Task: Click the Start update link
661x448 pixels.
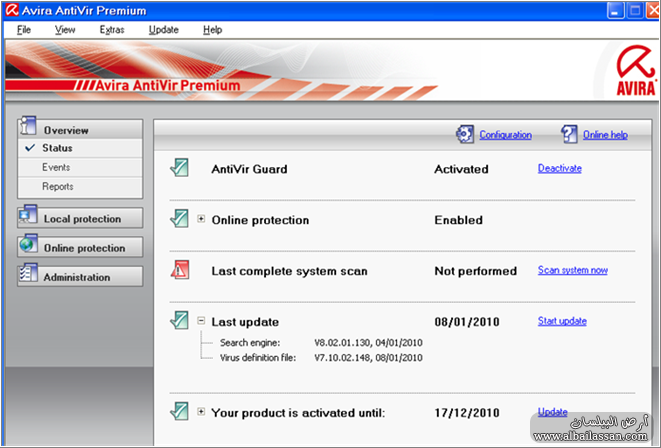Action: coord(562,321)
